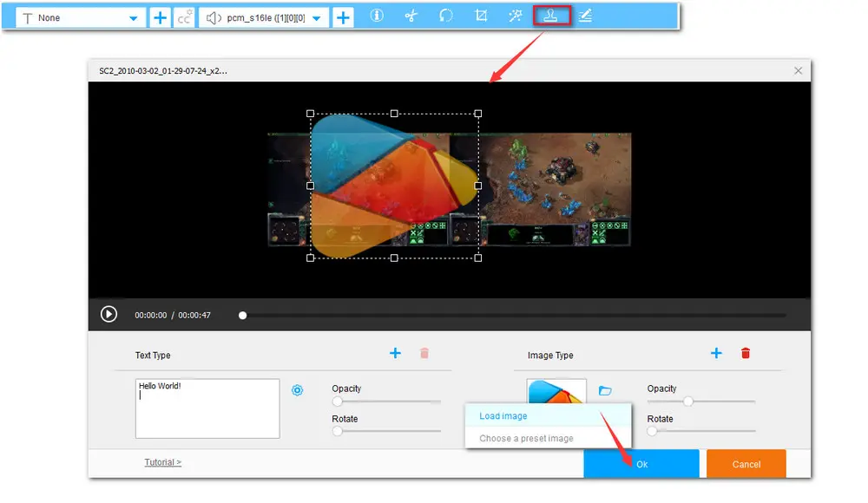Open the file info icon

point(377,16)
